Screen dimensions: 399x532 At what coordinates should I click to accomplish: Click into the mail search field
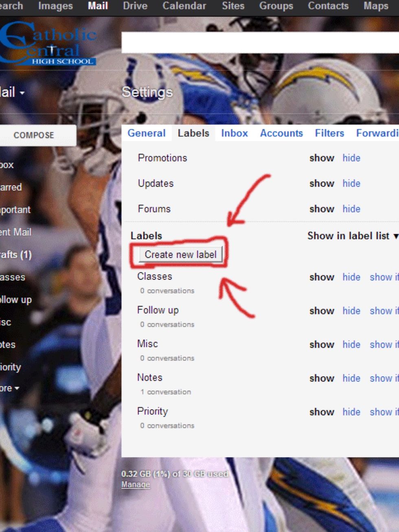pyautogui.click(x=260, y=42)
